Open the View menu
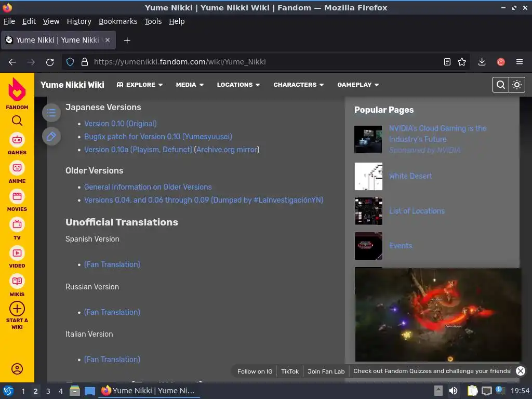 (51, 21)
